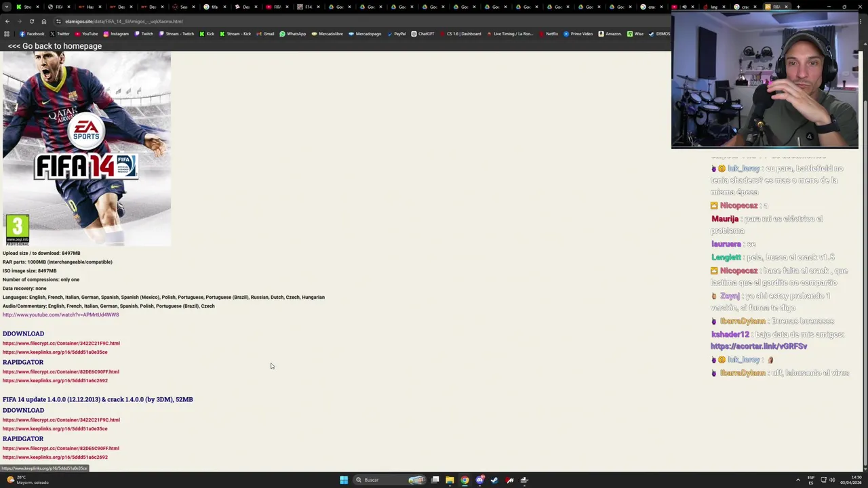Open the browser home page icon

click(x=43, y=21)
